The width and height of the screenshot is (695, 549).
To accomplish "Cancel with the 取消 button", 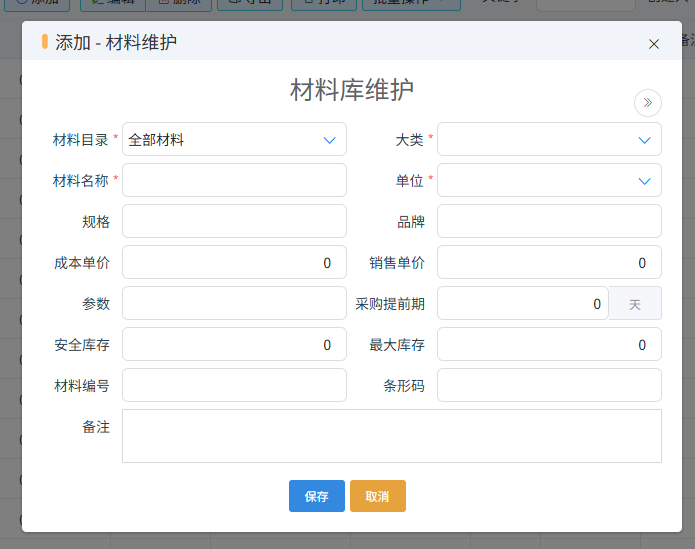I will pyautogui.click(x=378, y=496).
